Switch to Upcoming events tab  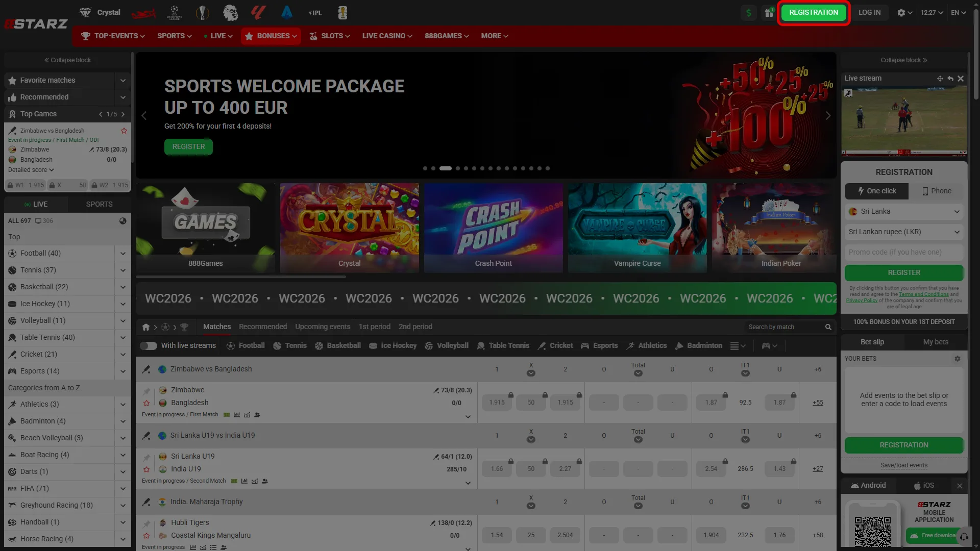[x=323, y=327]
